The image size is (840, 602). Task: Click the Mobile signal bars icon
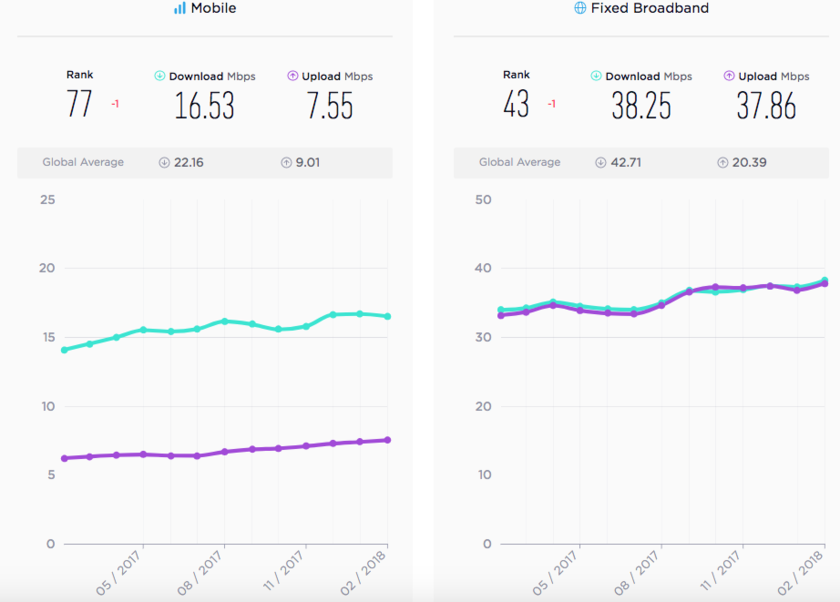point(180,8)
